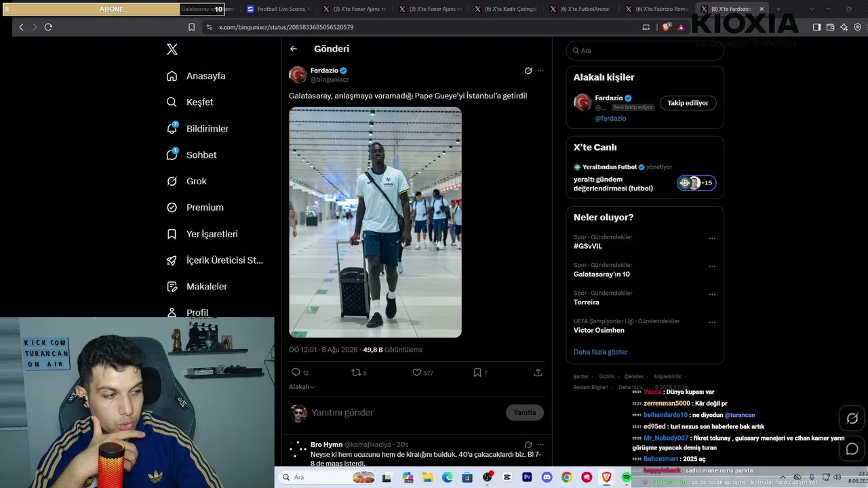
Task: Click the Yanıtını gönder reply field
Action: pos(406,413)
